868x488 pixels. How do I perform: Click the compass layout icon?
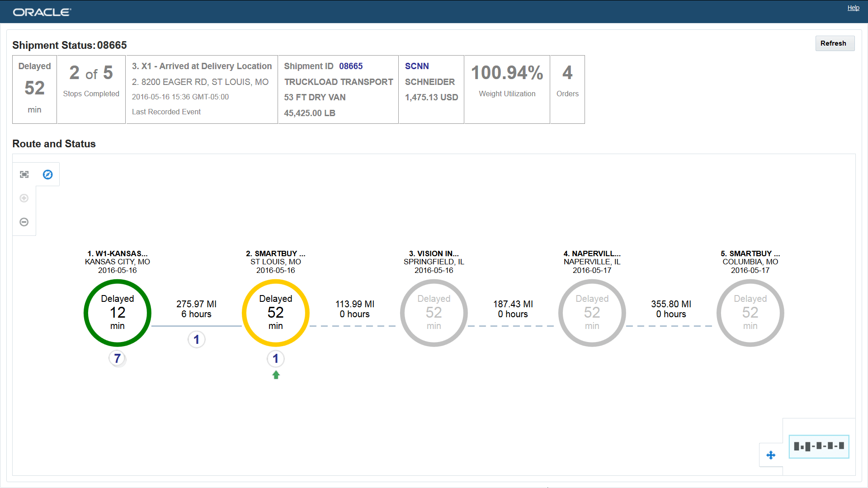click(47, 174)
